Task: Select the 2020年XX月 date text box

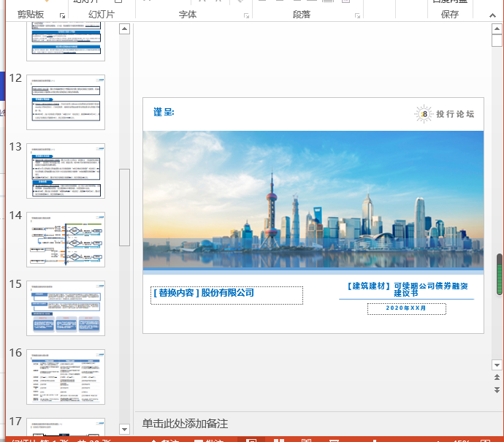Action: tap(406, 308)
